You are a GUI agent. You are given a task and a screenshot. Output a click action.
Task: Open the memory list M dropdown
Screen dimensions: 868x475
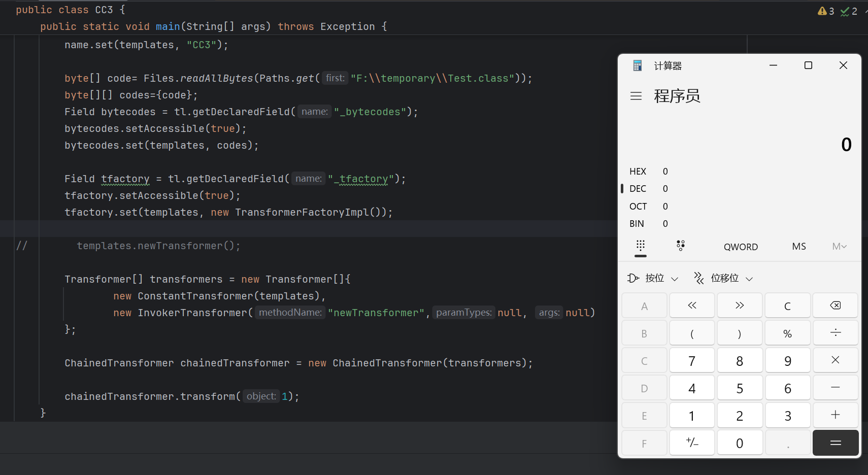click(839, 246)
